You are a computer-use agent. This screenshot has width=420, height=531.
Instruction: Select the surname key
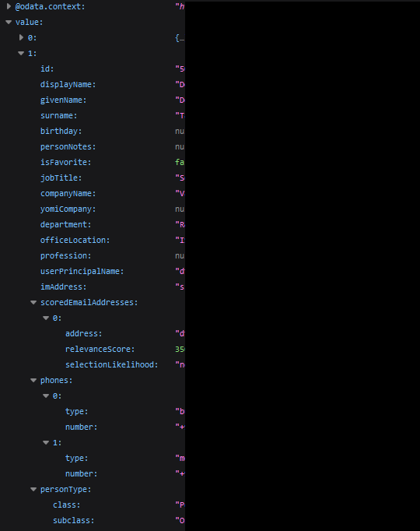pos(59,115)
